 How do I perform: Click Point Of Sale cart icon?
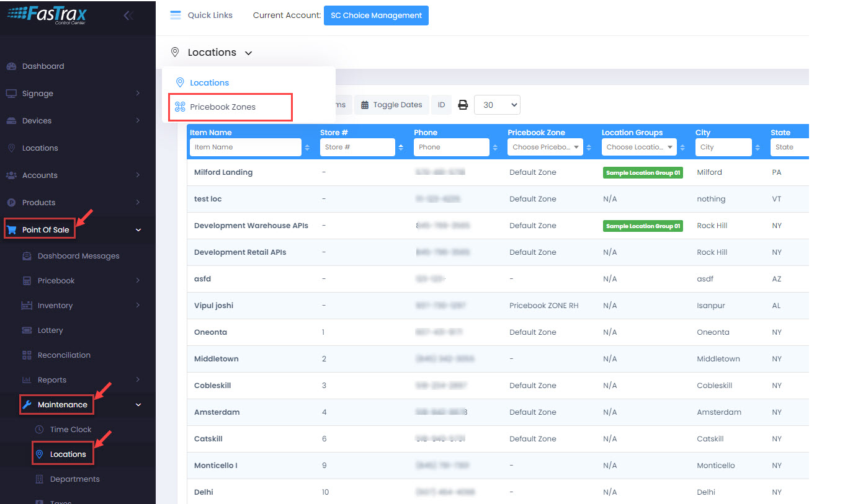tap(11, 230)
